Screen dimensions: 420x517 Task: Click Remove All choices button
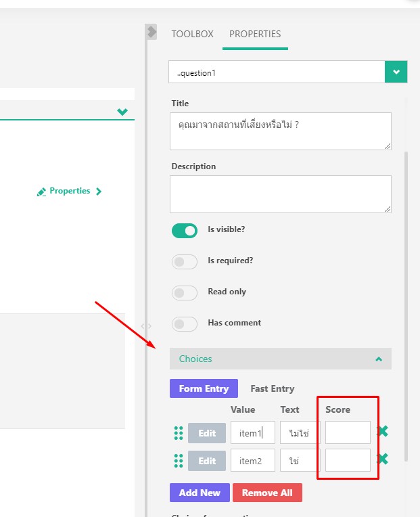click(267, 493)
